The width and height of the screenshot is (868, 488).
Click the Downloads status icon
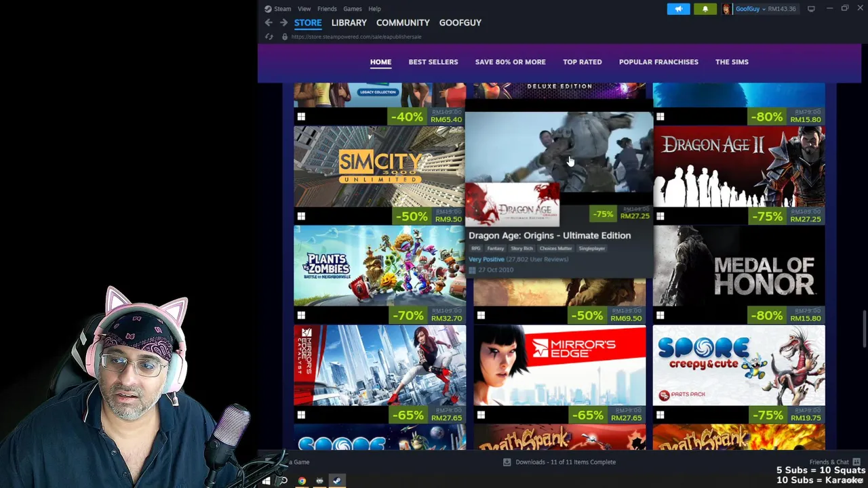tap(507, 462)
